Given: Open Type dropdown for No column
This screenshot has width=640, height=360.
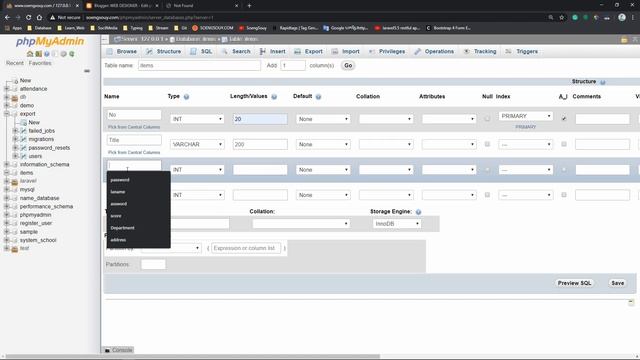Looking at the screenshot, I should pos(197,119).
